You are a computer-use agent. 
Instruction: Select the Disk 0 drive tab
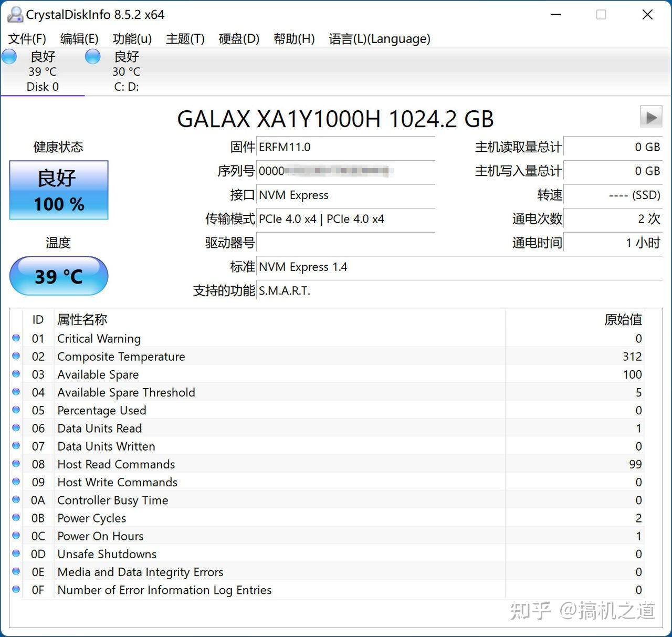pos(43,71)
